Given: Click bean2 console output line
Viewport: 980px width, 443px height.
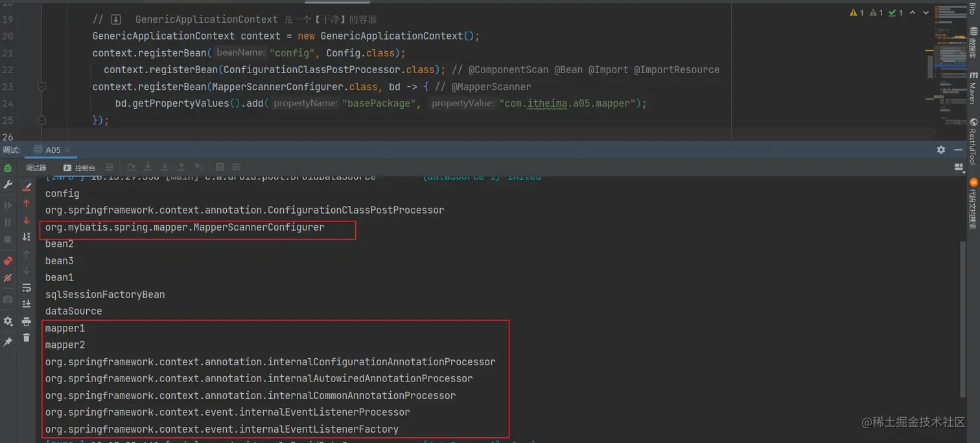Looking at the screenshot, I should [x=59, y=244].
